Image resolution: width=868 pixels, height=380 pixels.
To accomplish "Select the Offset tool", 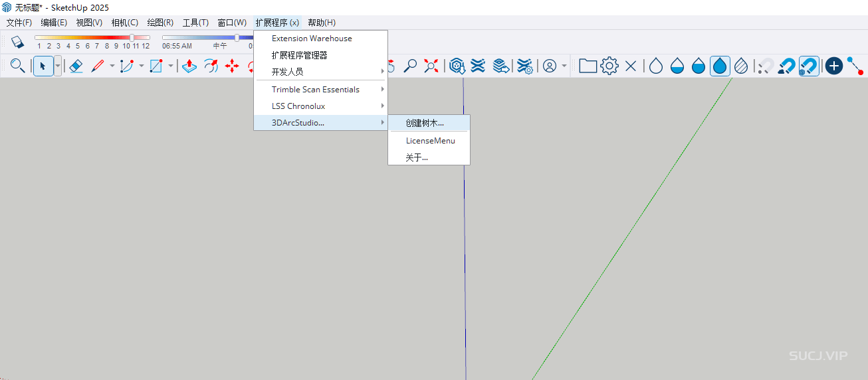I will [x=211, y=66].
